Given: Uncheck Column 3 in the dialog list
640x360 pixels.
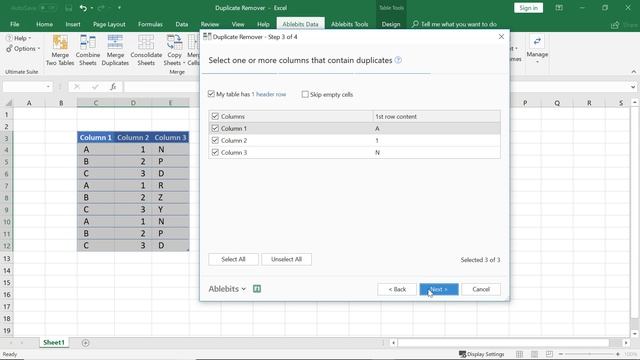Looking at the screenshot, I should click(215, 152).
